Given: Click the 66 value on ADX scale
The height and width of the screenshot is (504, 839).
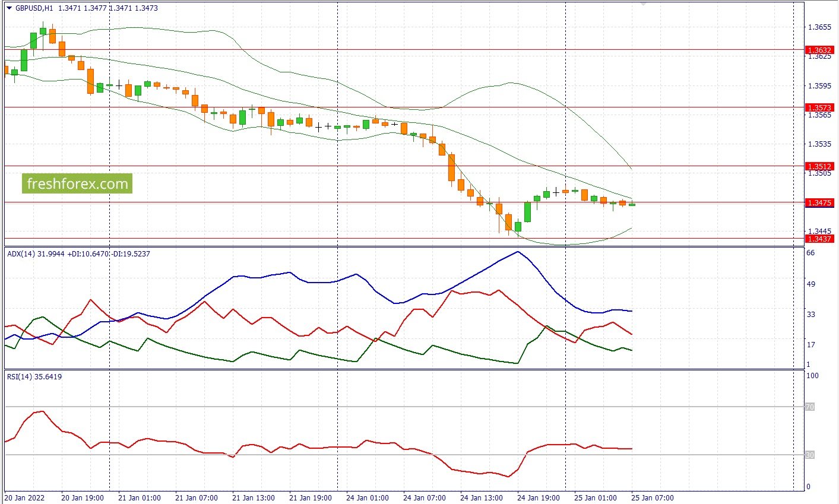Looking at the screenshot, I should (810, 253).
